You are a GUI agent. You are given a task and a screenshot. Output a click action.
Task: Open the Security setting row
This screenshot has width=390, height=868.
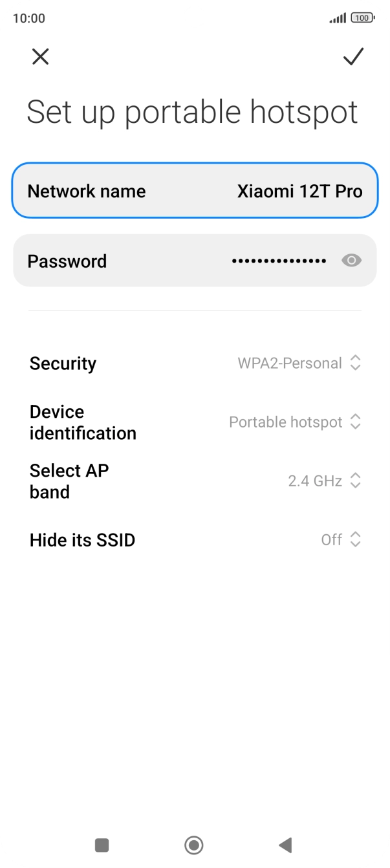[63, 363]
